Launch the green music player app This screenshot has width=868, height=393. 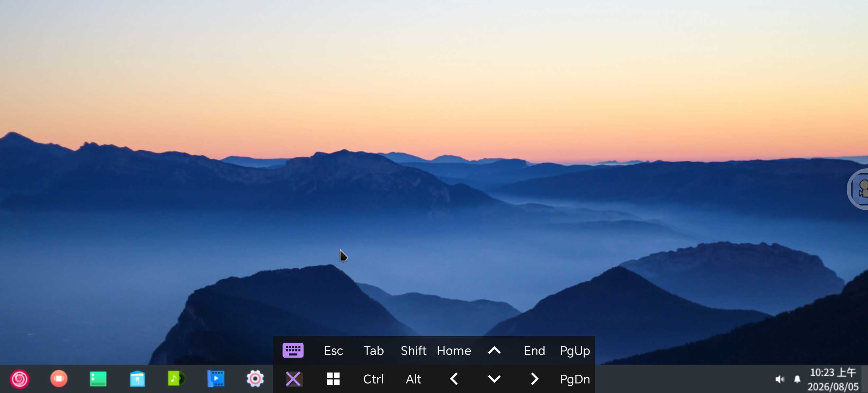176,379
